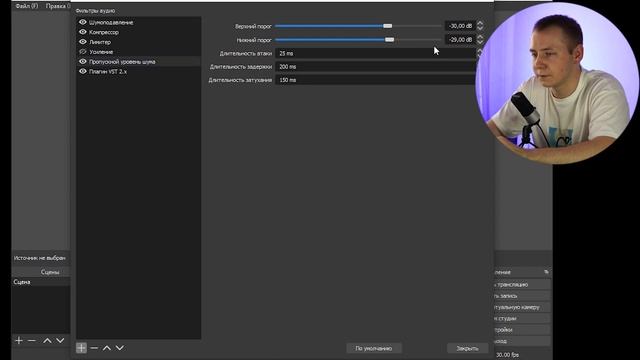640x360 pixels.
Task: Click the Длительность затухания 150 ms field
Action: click(x=376, y=80)
